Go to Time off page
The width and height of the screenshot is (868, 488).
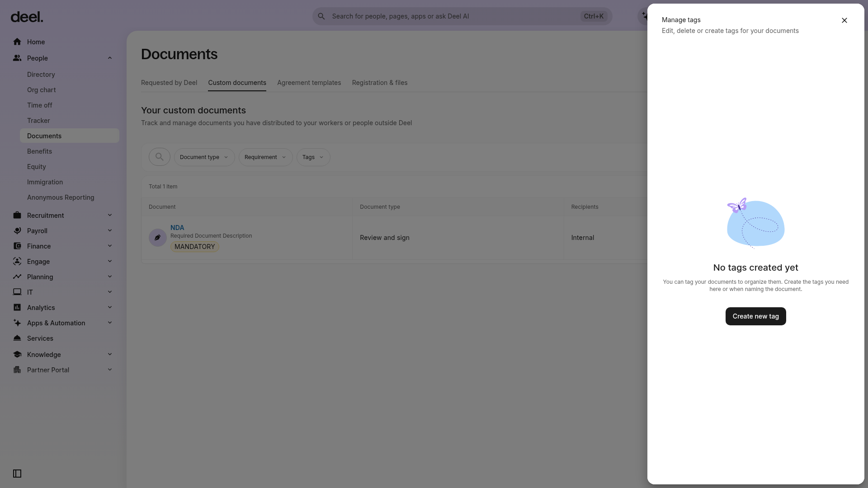[x=70, y=105]
